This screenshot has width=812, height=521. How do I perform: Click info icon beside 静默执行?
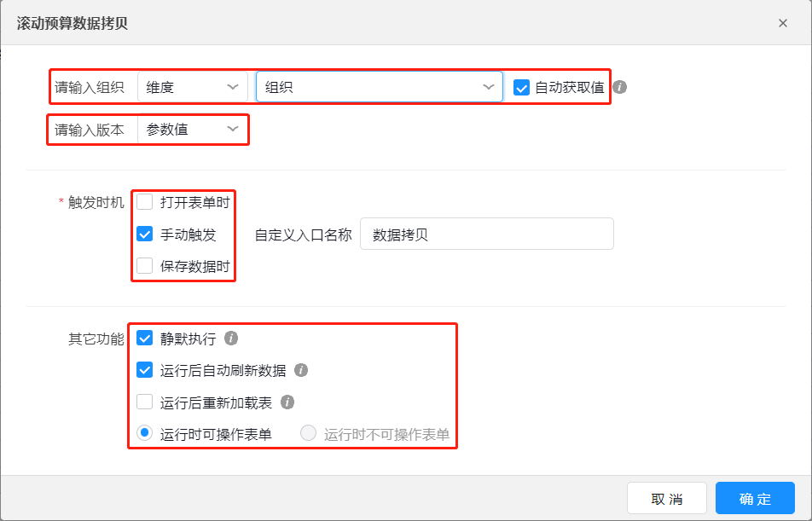[231, 339]
